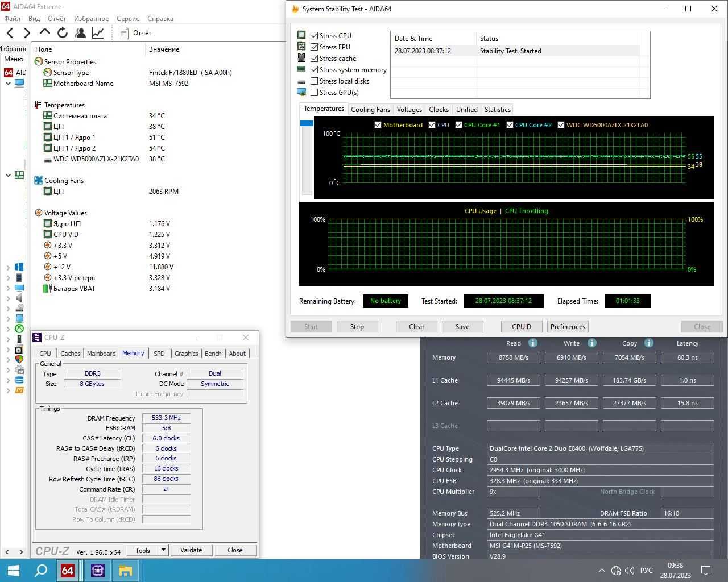Open the SPD tab in CPU-Z
The width and height of the screenshot is (728, 582).
point(159,354)
